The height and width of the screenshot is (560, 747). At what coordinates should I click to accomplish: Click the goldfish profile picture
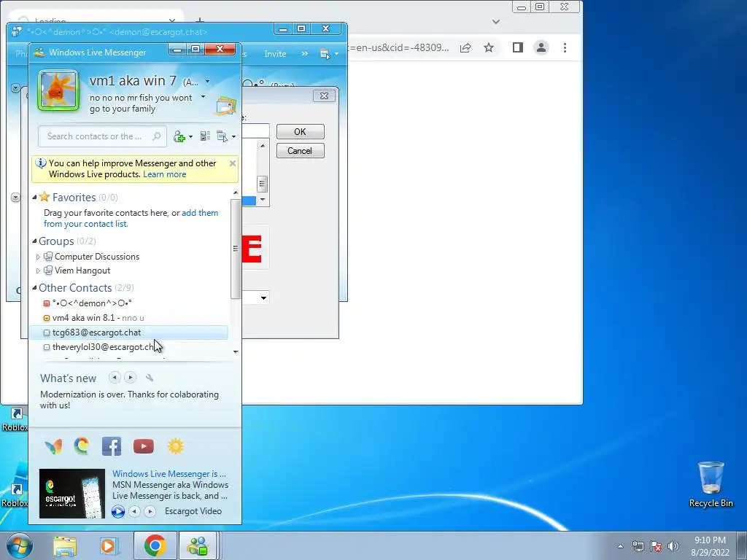(x=58, y=90)
